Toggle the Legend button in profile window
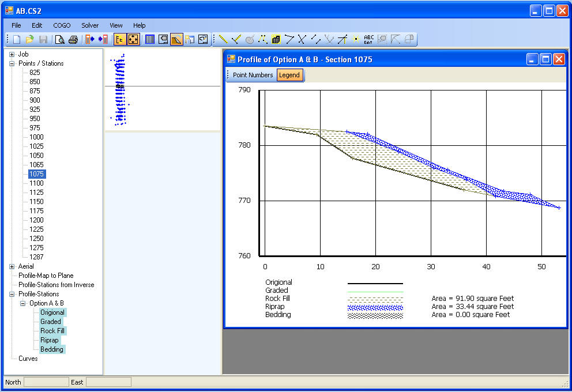The height and width of the screenshot is (392, 572). click(289, 75)
